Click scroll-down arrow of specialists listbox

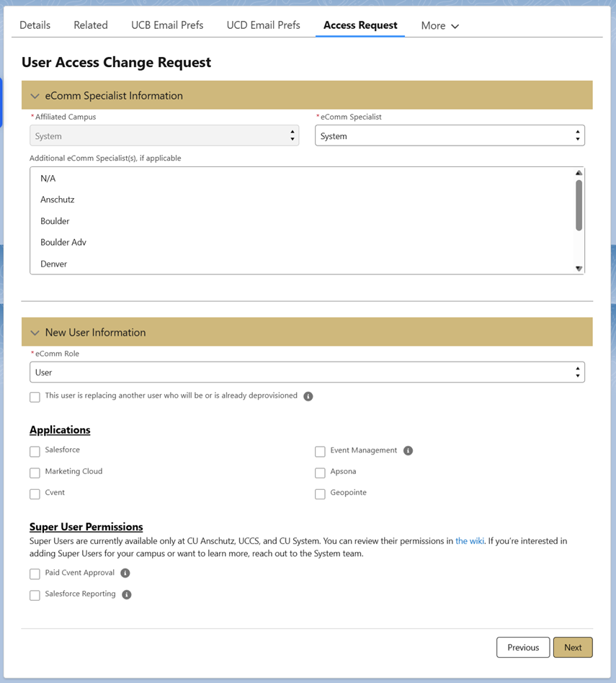[x=579, y=268]
